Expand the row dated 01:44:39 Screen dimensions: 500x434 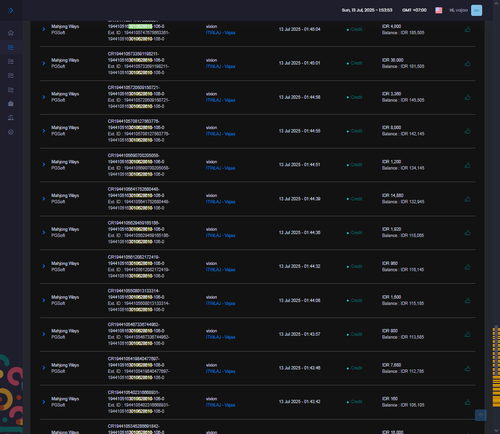[44, 199]
